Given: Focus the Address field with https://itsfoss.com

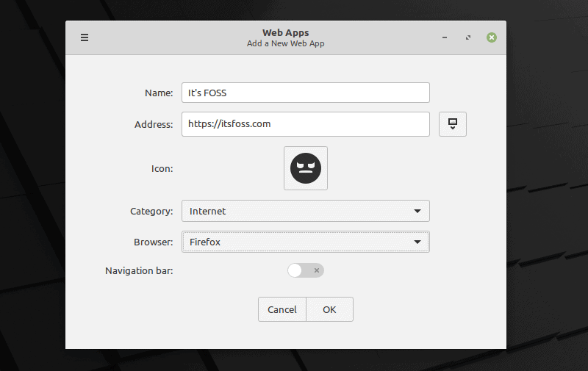Looking at the screenshot, I should [x=306, y=124].
